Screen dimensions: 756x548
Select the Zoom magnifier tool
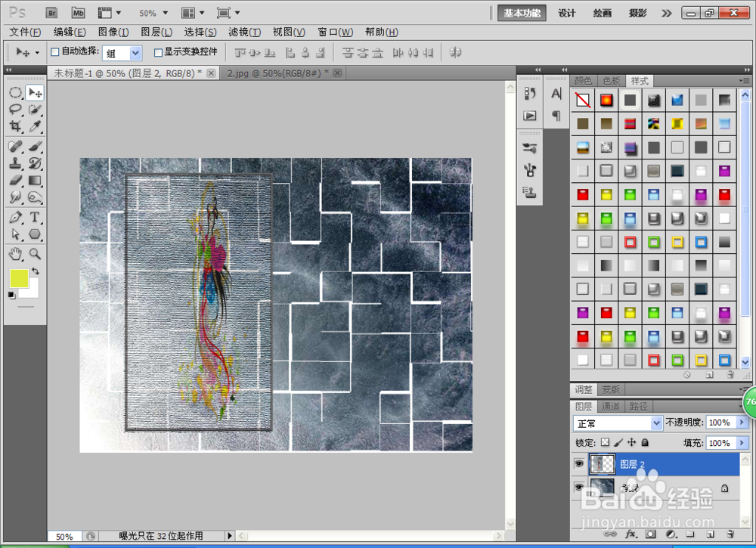(x=34, y=253)
